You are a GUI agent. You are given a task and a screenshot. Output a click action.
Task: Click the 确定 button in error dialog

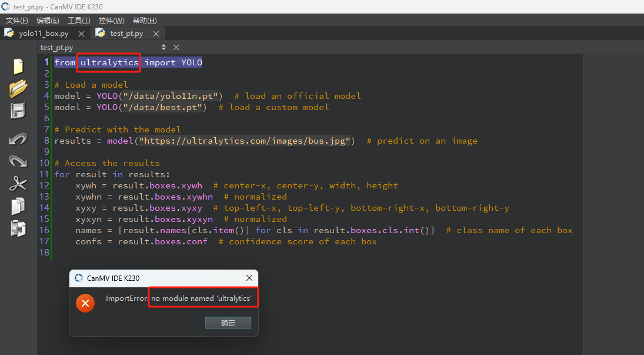point(228,323)
